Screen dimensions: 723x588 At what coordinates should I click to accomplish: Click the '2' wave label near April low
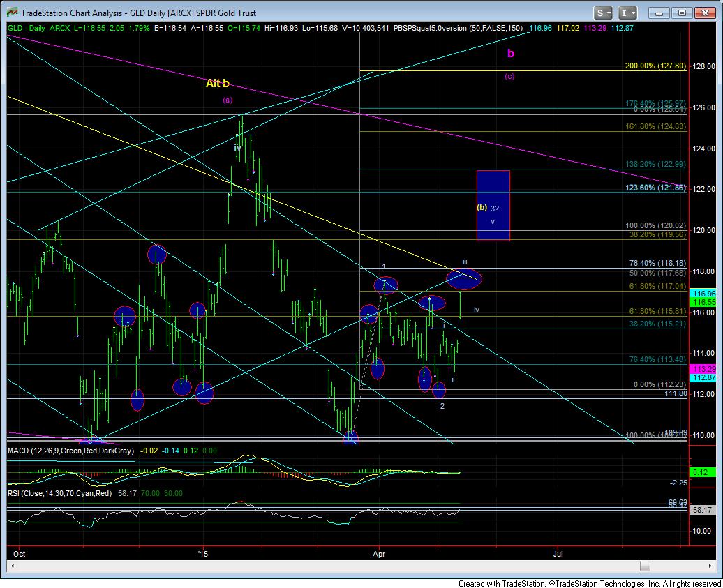[442, 406]
